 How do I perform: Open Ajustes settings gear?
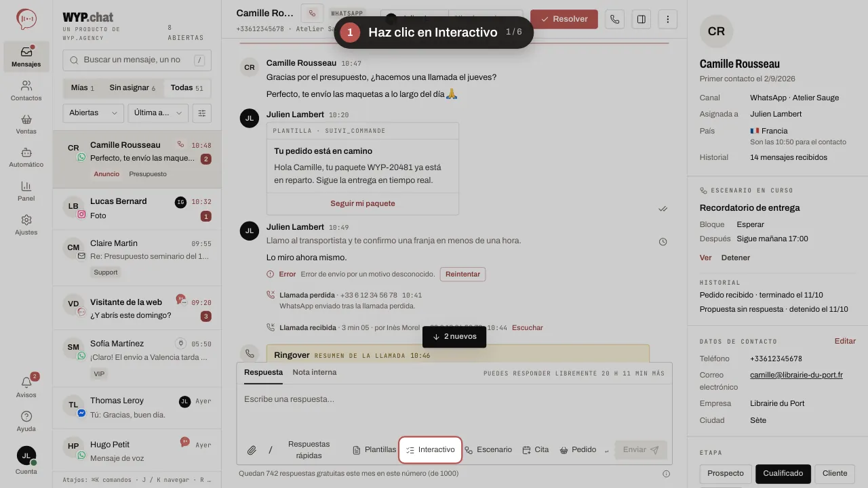[x=26, y=225]
